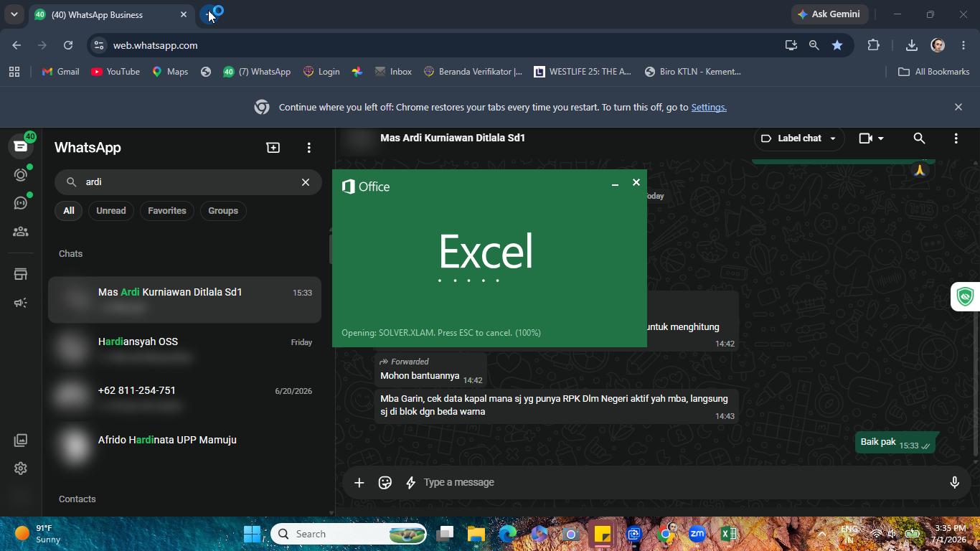Click the taskbar Search box
The image size is (980, 551).
tap(349, 534)
